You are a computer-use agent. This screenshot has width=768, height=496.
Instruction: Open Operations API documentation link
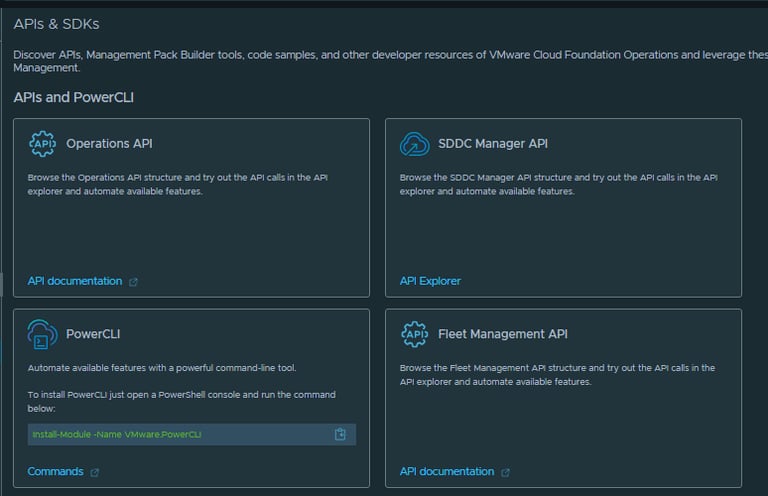click(x=75, y=281)
